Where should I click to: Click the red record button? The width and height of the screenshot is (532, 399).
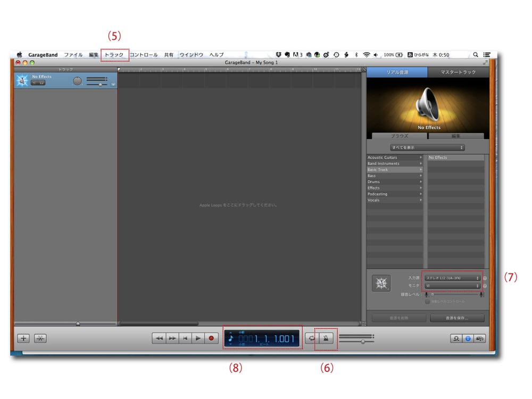click(211, 338)
